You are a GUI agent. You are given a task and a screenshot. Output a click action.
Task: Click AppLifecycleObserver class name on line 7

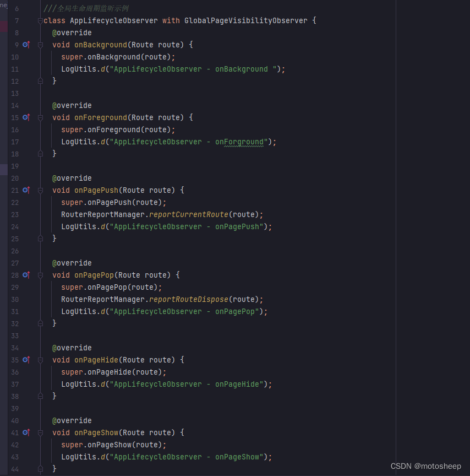pos(114,20)
